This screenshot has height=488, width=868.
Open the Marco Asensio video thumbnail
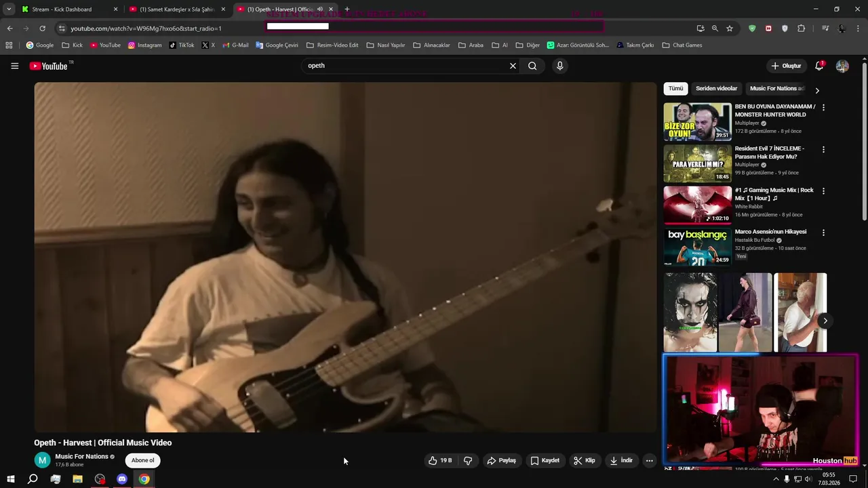pos(697,247)
